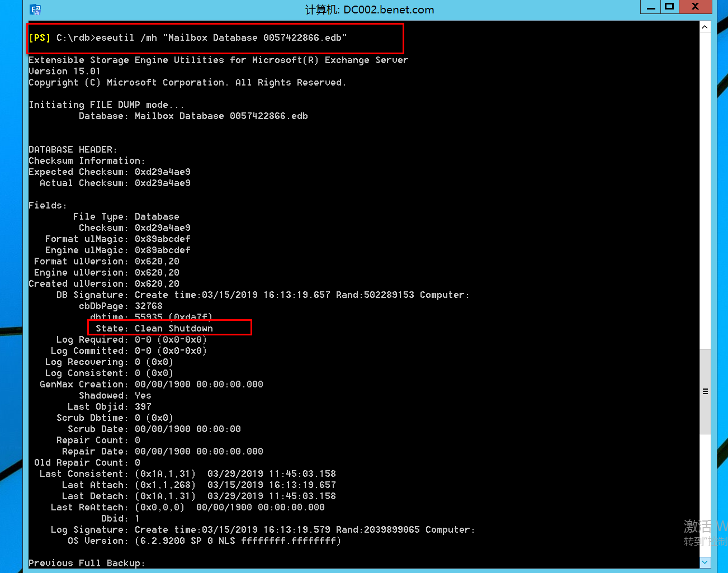This screenshot has width=728, height=573.
Task: Click the "Scrub Dbtime: 0 (0x0)" line
Action: [115, 418]
